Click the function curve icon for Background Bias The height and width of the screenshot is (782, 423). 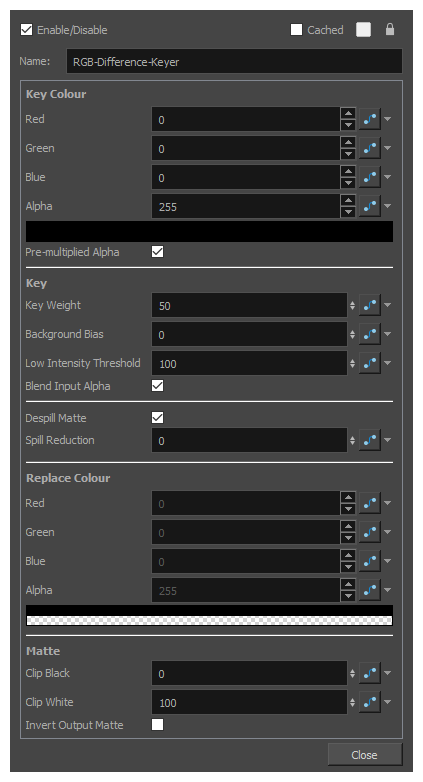[370, 334]
